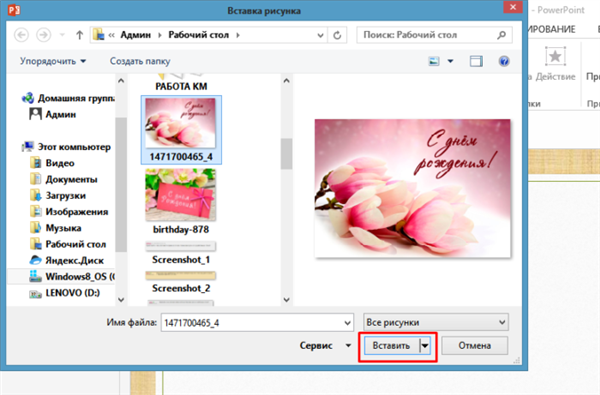
Task: Select Админ user in navigation pane
Action: coord(53,114)
